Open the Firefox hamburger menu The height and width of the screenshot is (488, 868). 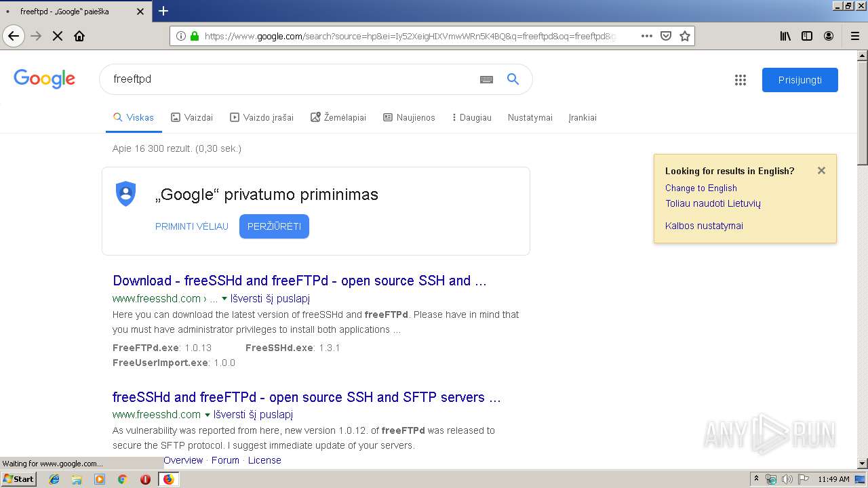854,36
